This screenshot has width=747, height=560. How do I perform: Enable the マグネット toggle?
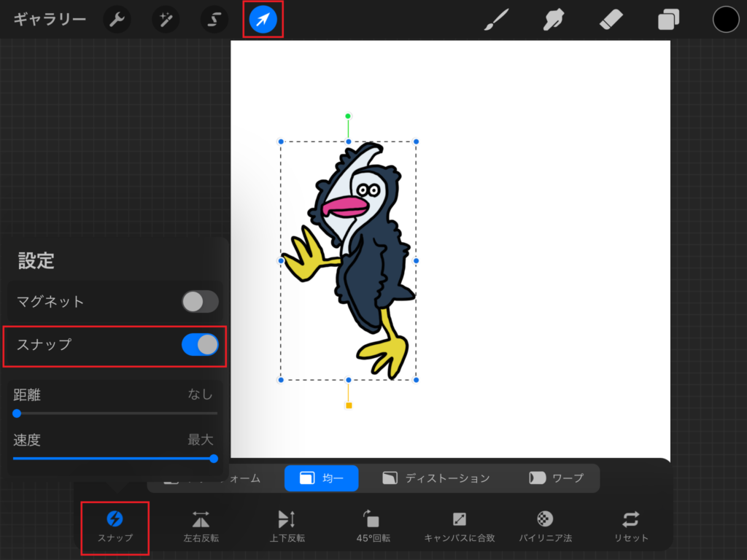(200, 301)
